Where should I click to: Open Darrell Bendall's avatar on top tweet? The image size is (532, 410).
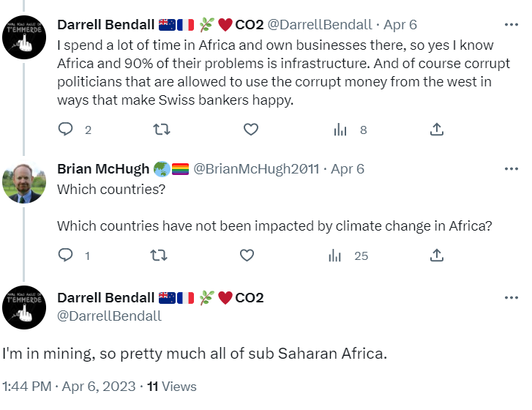click(x=25, y=37)
